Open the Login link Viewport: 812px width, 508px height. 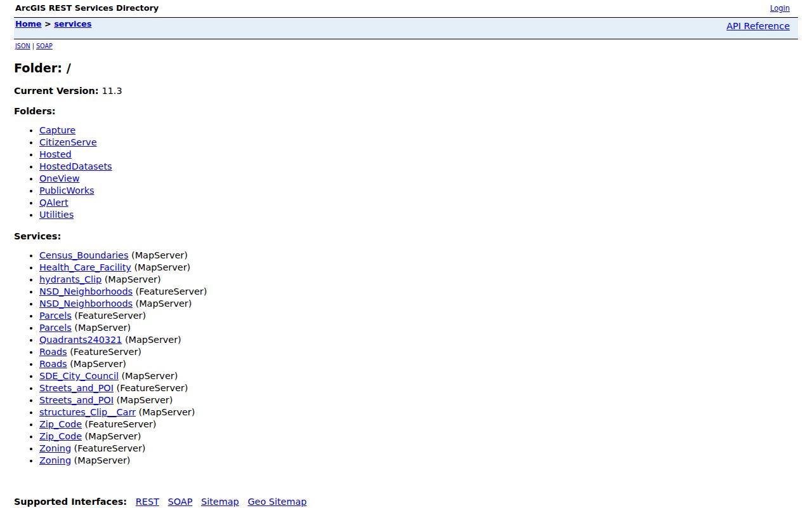pos(780,8)
